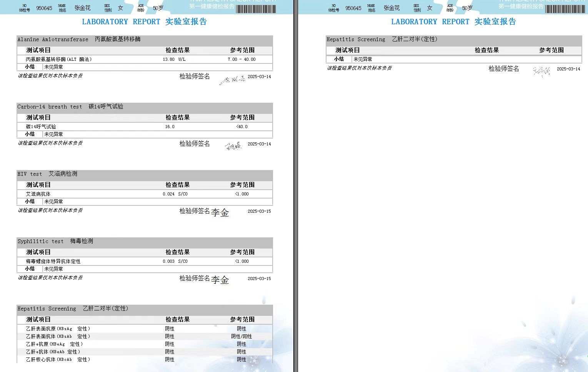The image size is (588, 372).
Task: Select the Syphilitic test 梅毒检测 section header
Action: point(55,241)
